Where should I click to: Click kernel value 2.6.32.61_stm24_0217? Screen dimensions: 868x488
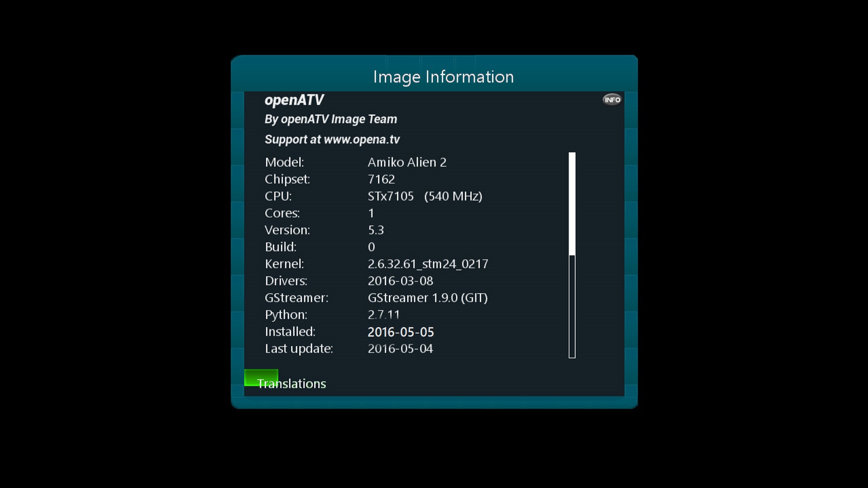pyautogui.click(x=428, y=264)
